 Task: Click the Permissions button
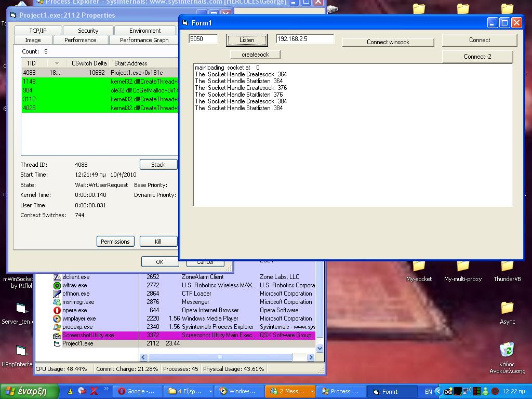[115, 242]
